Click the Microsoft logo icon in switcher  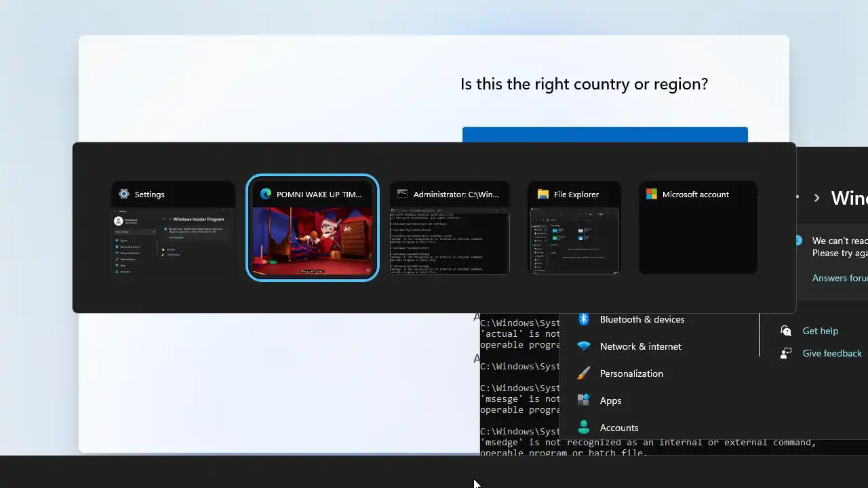pos(652,194)
